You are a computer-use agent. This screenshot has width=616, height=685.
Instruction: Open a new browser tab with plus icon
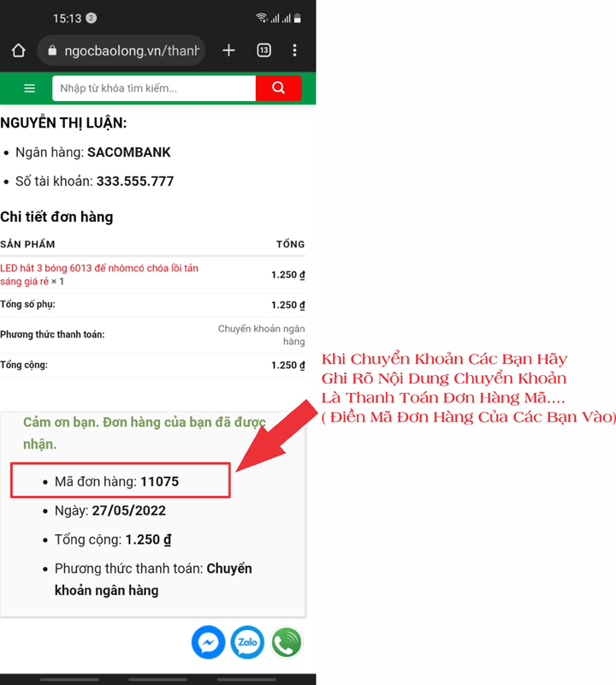(x=228, y=51)
